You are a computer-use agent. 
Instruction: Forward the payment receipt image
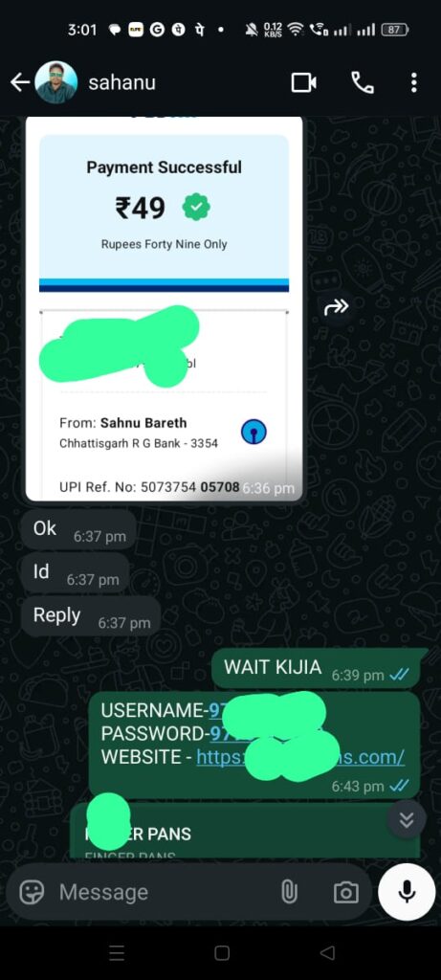pyautogui.click(x=337, y=307)
